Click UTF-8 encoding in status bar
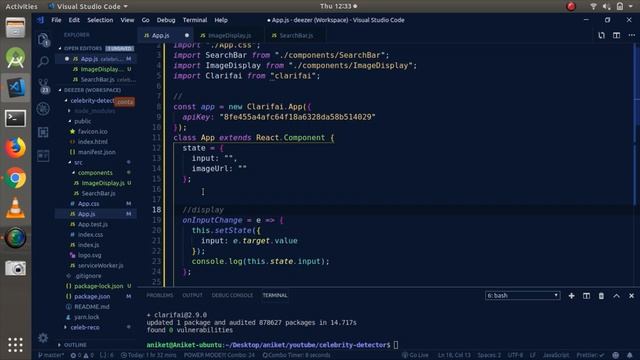640x360 pixels. (x=515, y=355)
